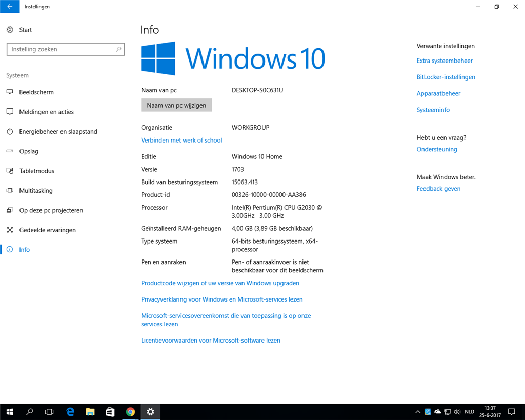Click the version value 1703
Viewport: 525px width, 420px height.
pos(238,169)
